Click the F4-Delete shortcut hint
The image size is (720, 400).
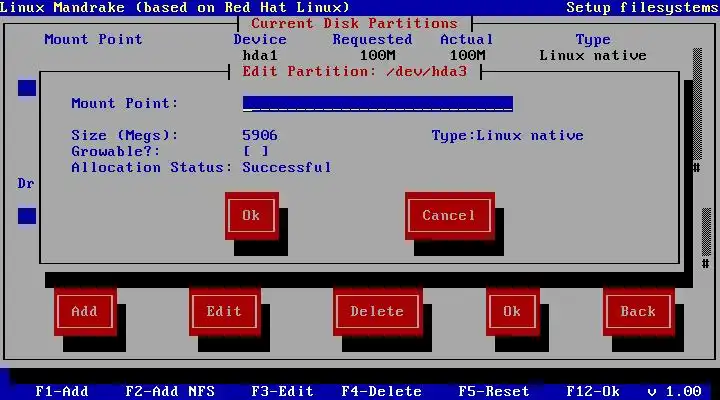click(382, 391)
